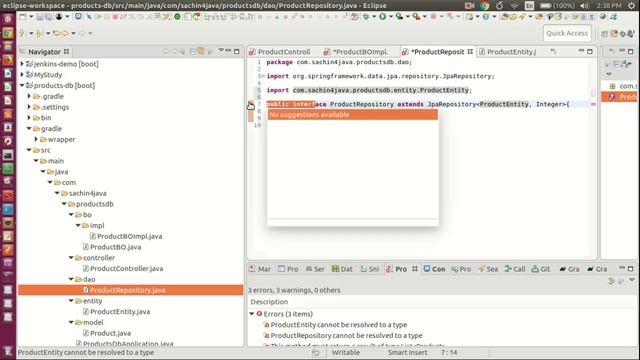Click the Save All toolbar icon

[49, 17]
